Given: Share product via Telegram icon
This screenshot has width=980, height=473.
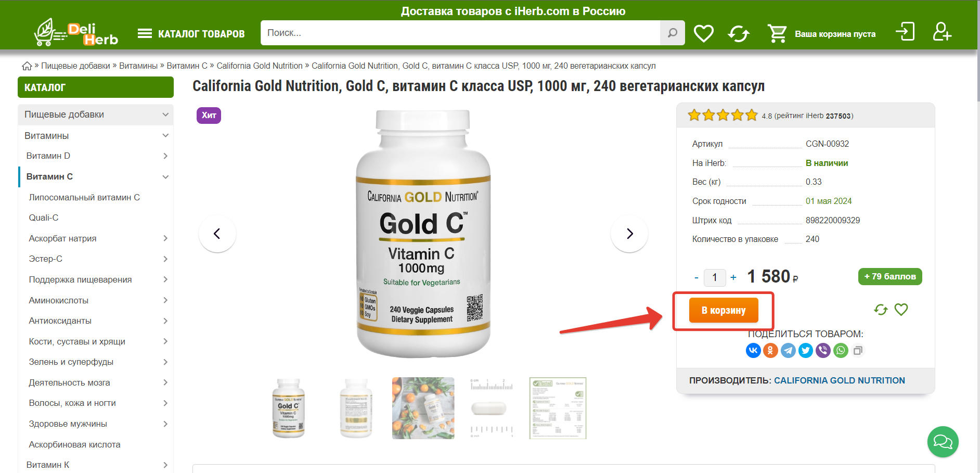Looking at the screenshot, I should click(788, 350).
